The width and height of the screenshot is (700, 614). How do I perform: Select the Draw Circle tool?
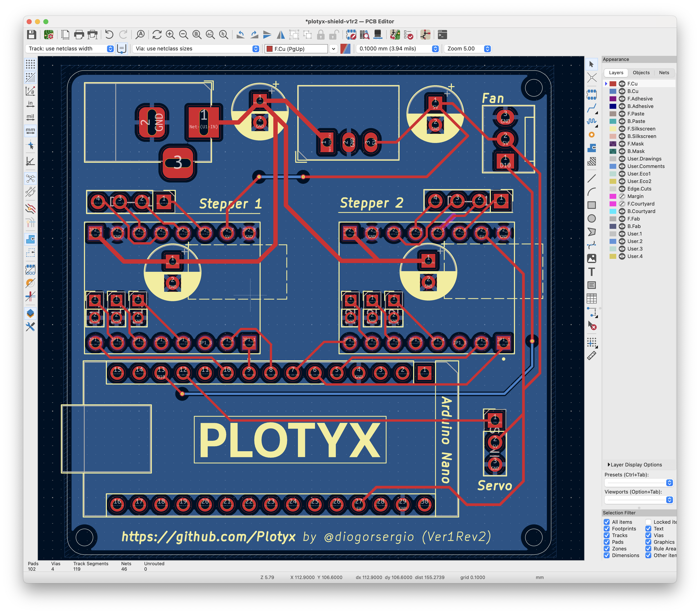tap(591, 219)
